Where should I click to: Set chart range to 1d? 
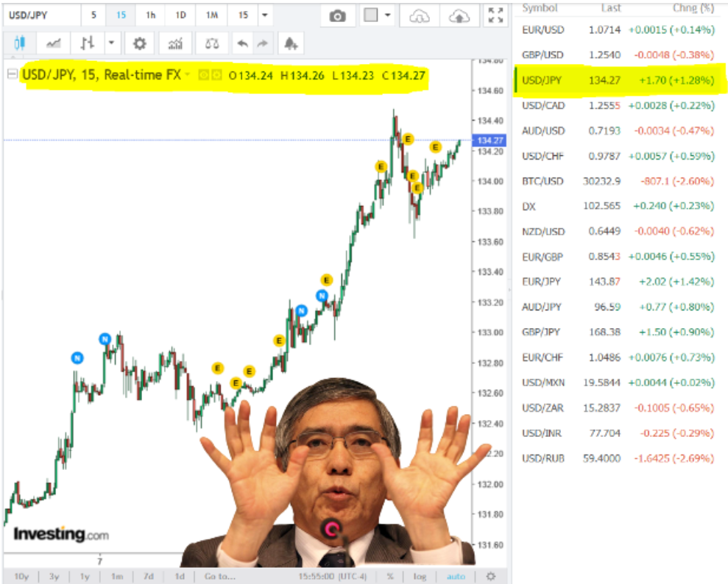click(180, 576)
